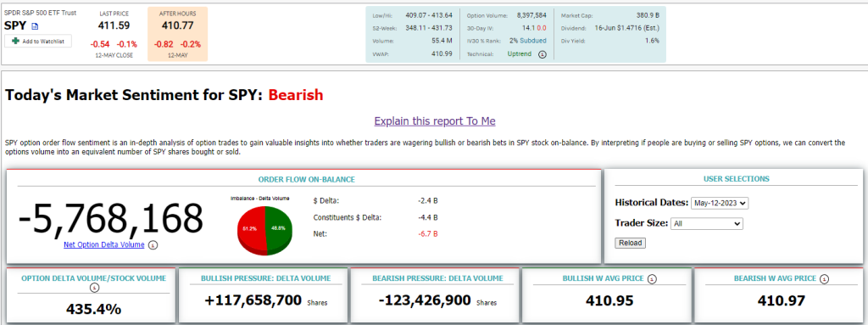Viewport: 868px width, 325px height.
Task: Click the -5,768,168 order flow number
Action: (111, 218)
